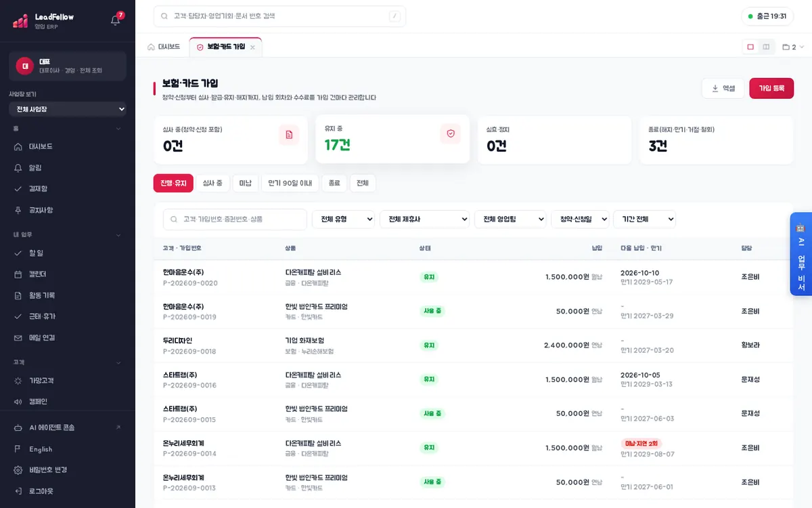Click 황보라 in the 담당 column
The width and height of the screenshot is (812, 508).
pyautogui.click(x=750, y=345)
